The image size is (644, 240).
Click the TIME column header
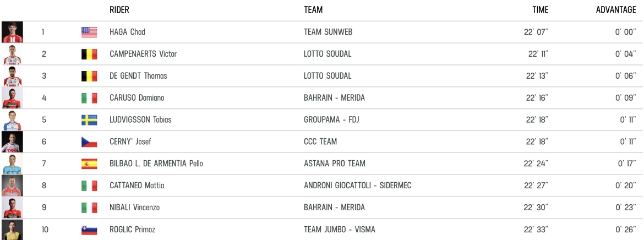coord(539,10)
